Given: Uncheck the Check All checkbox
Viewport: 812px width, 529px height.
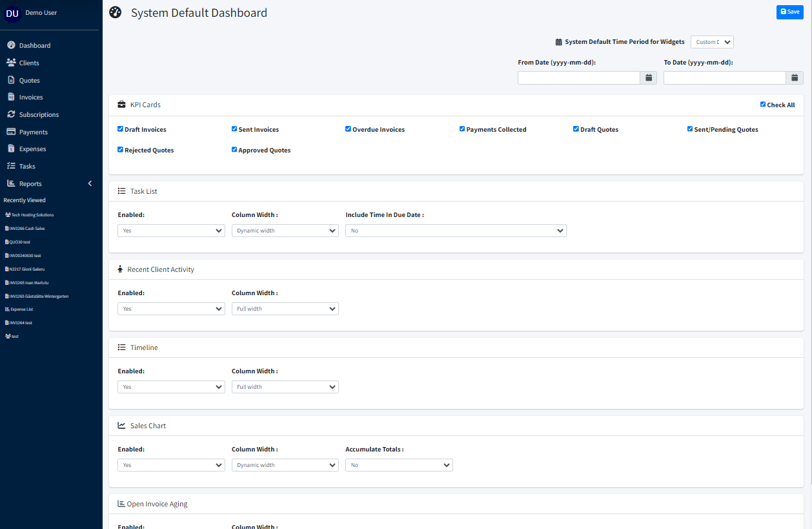Looking at the screenshot, I should point(763,105).
